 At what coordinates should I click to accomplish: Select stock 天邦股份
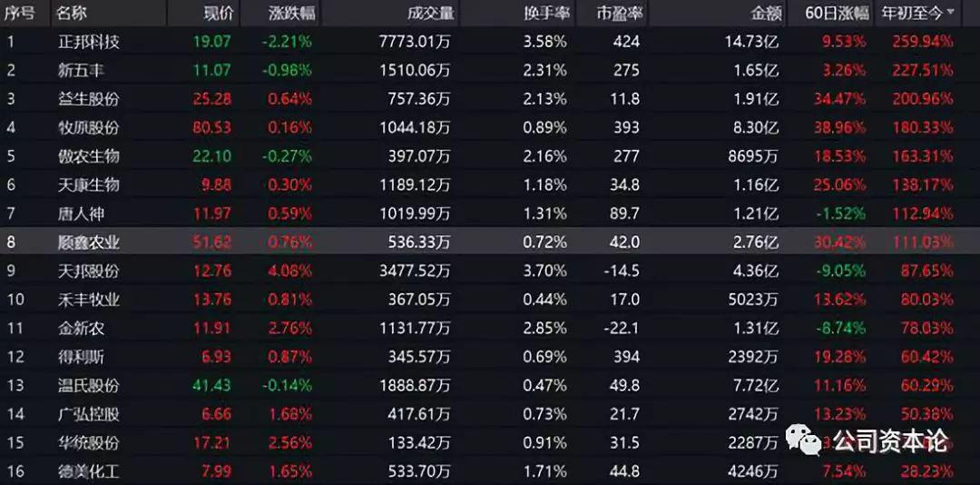click(x=88, y=271)
